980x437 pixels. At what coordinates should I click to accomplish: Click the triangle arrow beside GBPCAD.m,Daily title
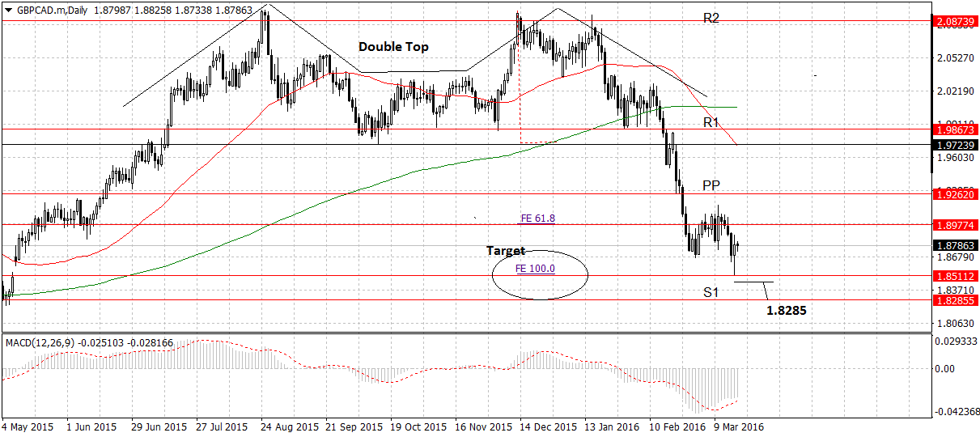click(x=9, y=8)
